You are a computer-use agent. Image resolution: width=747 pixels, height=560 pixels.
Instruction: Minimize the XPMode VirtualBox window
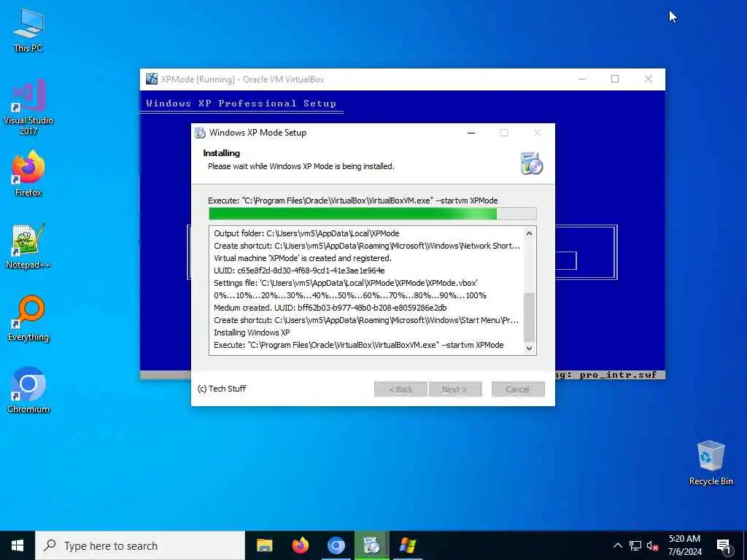pos(581,79)
